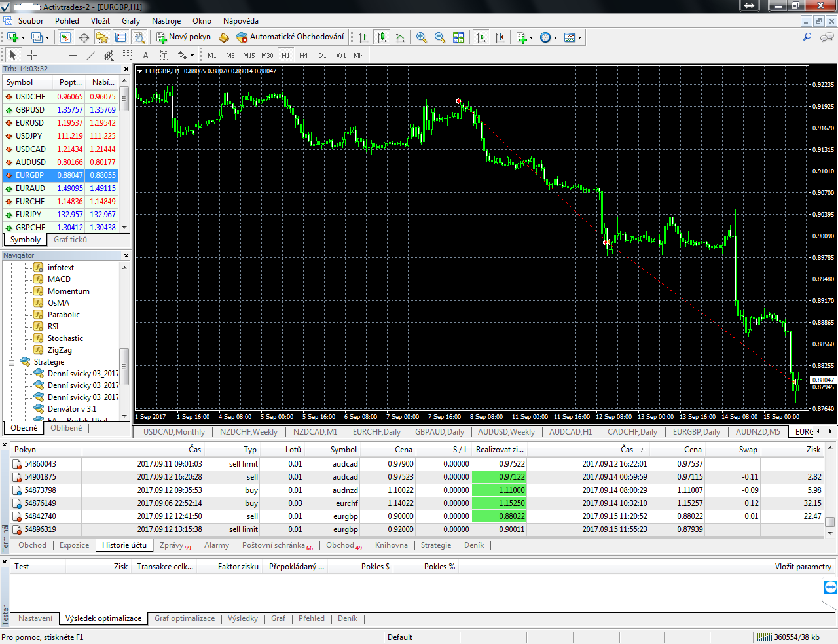Click the Zoom Out magnifier icon
Screen dimensions: 838x644
pyautogui.click(x=440, y=37)
